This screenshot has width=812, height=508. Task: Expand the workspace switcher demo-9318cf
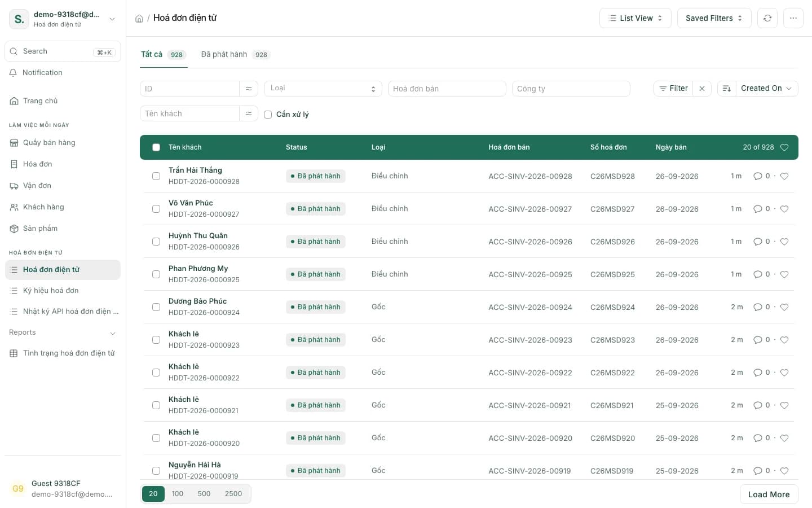pyautogui.click(x=63, y=19)
